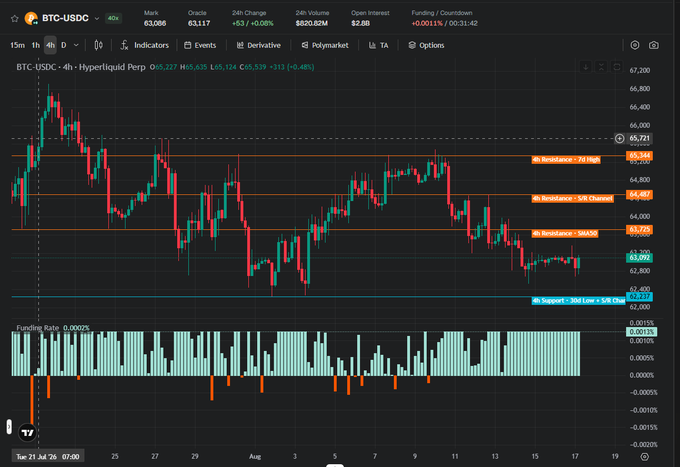Screen dimensions: 680x467
Task: Click the 62,237 blue support price tag
Action: (639, 297)
